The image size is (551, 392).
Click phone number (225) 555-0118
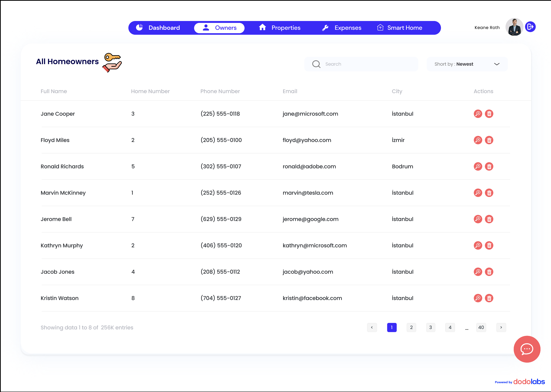(x=220, y=114)
